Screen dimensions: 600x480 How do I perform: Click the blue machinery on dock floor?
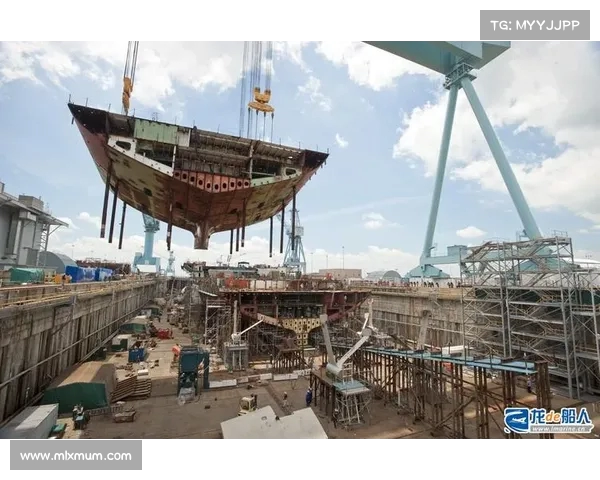pyautogui.click(x=192, y=368)
